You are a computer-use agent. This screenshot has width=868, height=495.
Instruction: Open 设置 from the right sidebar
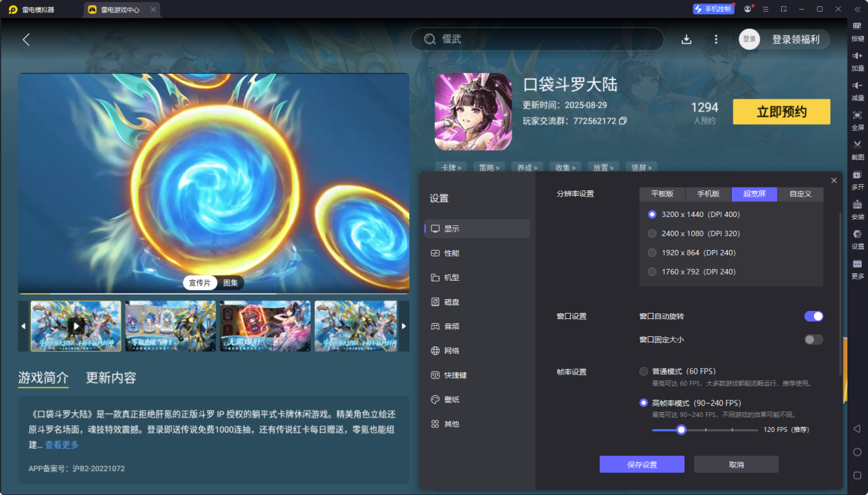857,239
